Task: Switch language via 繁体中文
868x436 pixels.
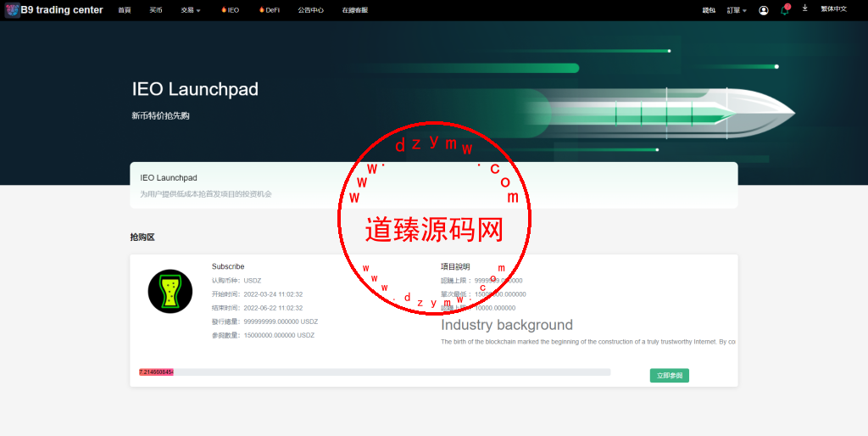Action: point(834,8)
